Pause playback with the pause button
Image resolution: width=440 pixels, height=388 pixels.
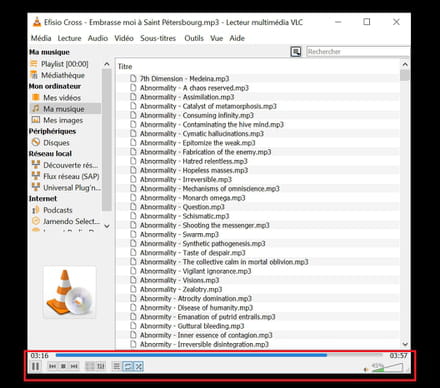click(35, 366)
